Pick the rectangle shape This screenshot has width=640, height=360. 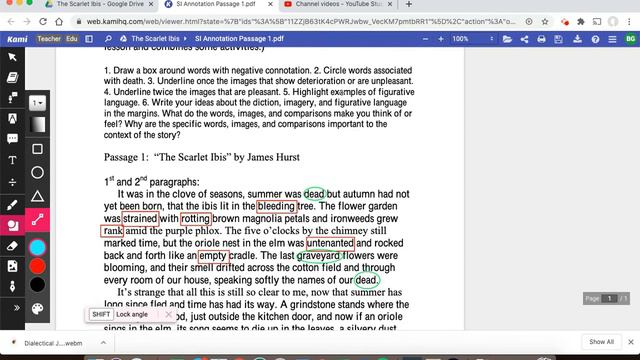pos(37,149)
